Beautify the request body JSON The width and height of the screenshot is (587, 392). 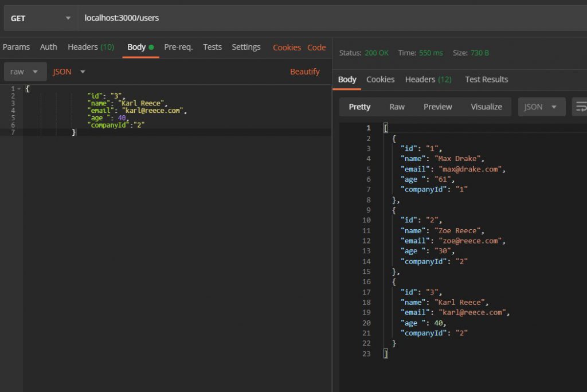pos(304,72)
